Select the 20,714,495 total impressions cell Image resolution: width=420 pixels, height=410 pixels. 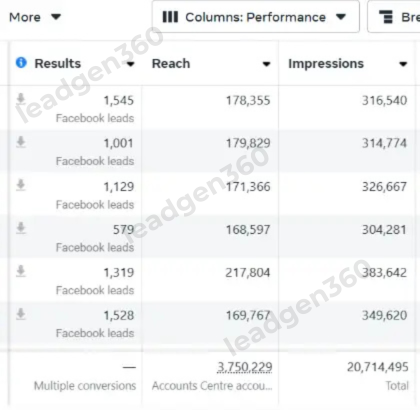pyautogui.click(x=347, y=376)
